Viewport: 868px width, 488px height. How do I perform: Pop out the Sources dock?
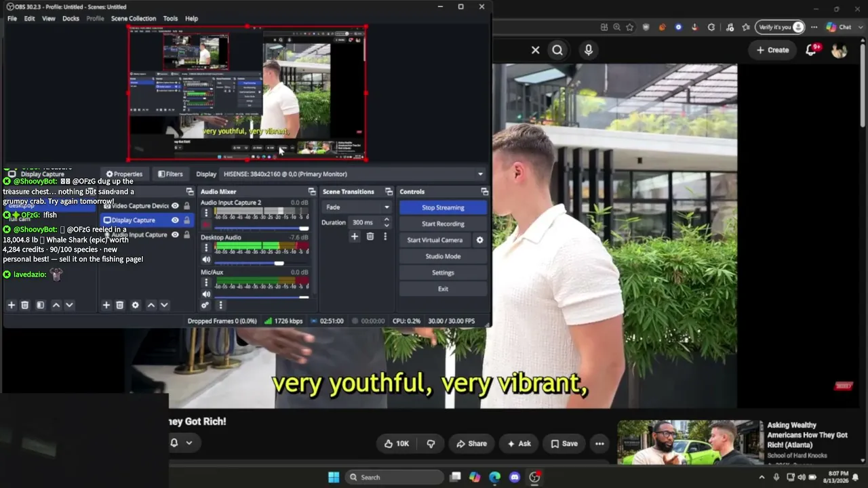(x=190, y=192)
